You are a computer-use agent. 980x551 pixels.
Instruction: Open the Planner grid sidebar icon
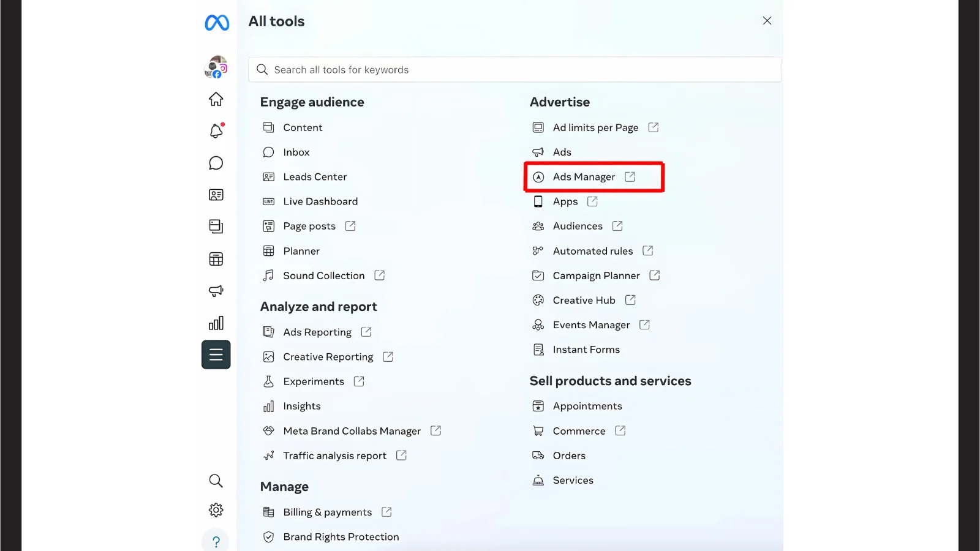(216, 259)
